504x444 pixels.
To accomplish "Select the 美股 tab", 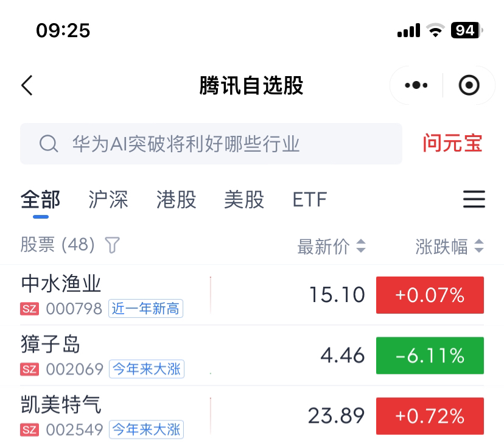I will click(x=244, y=200).
